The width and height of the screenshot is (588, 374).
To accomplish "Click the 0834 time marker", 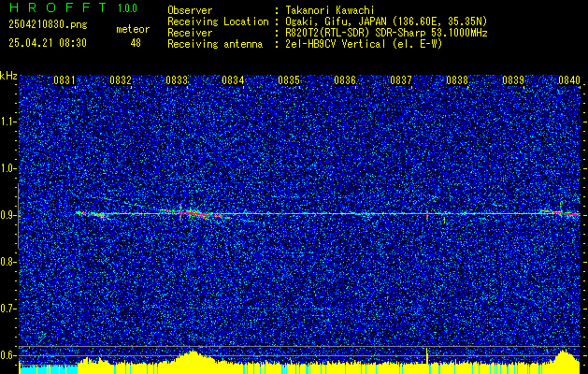I will (233, 80).
